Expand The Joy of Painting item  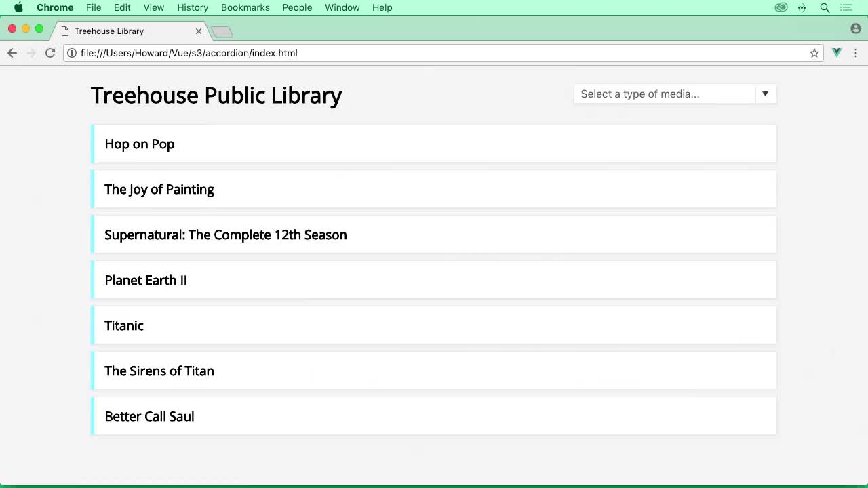tap(434, 189)
